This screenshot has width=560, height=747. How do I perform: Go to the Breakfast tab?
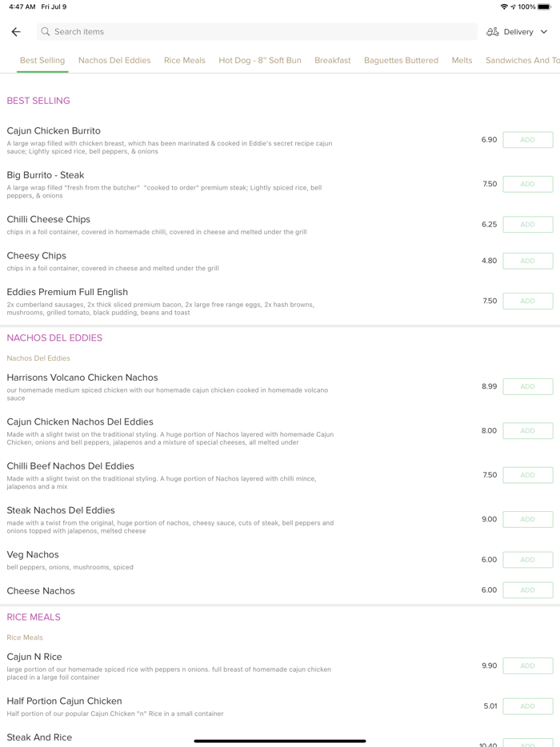point(333,60)
